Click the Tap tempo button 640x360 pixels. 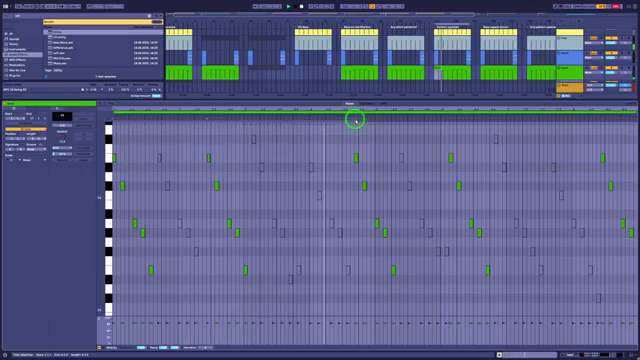pos(19,7)
